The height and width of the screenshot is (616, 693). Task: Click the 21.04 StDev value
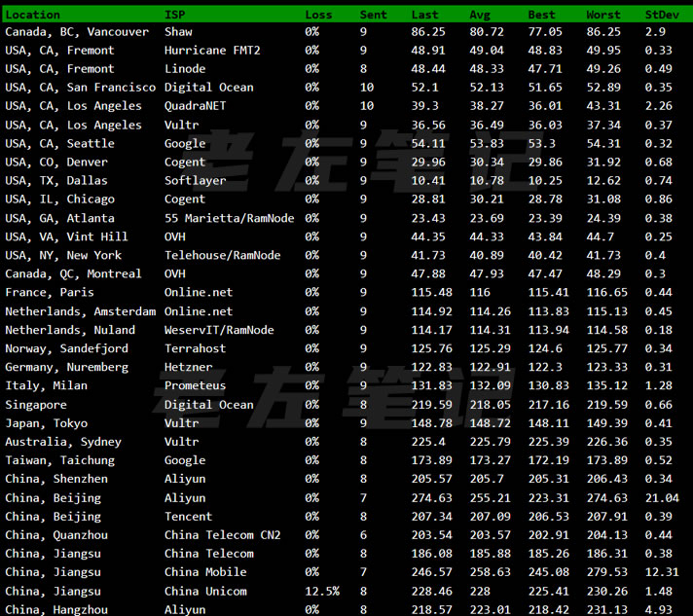pos(662,498)
